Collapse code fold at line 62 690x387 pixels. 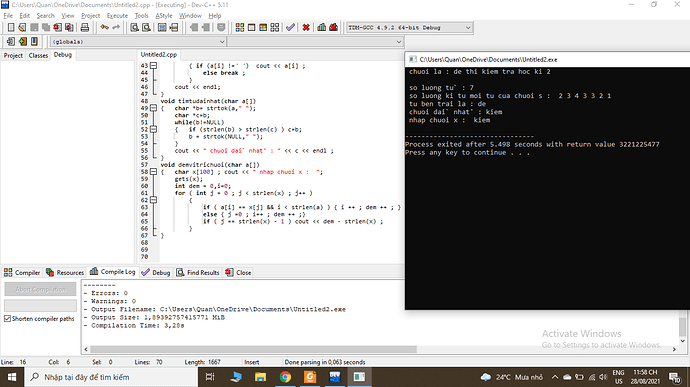pyautogui.click(x=153, y=200)
